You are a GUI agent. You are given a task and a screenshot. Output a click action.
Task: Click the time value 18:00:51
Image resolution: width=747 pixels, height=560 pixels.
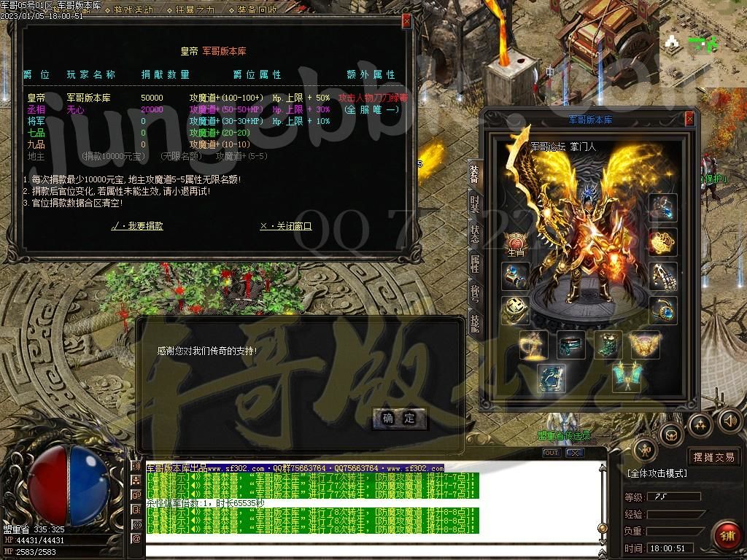(x=668, y=548)
